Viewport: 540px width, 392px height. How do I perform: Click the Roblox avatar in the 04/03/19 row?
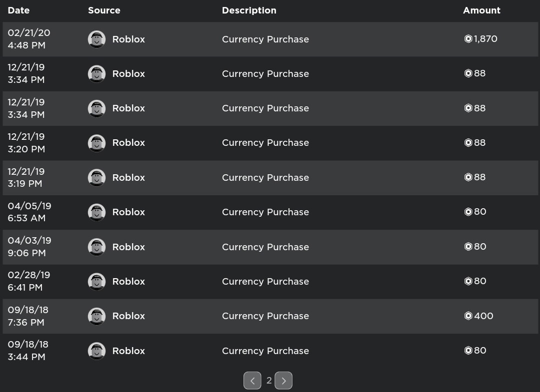[97, 247]
